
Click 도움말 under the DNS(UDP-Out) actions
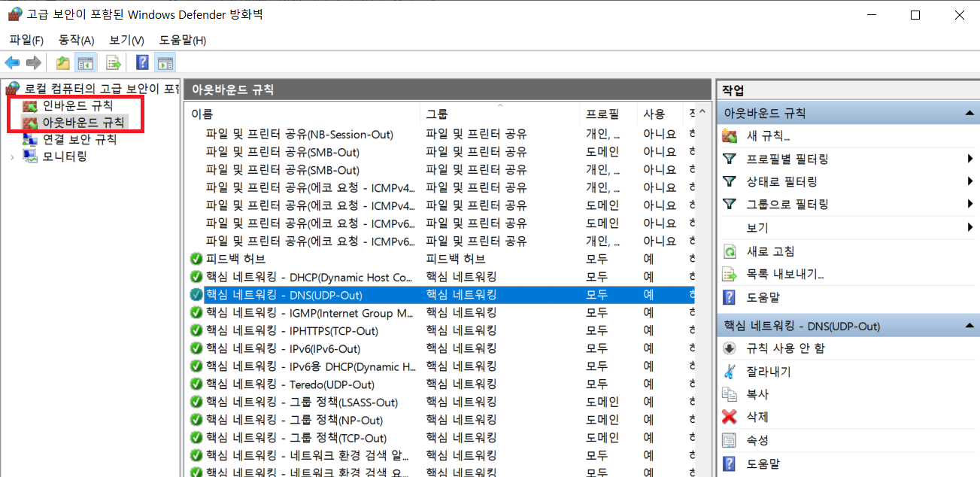763,463
